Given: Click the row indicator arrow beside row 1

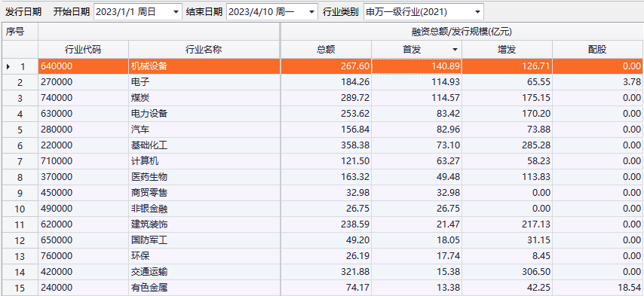Looking at the screenshot, I should tap(8, 66).
